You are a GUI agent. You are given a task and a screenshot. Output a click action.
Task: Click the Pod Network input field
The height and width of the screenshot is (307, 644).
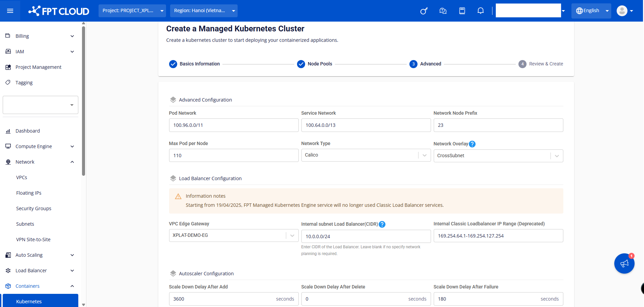(x=233, y=125)
